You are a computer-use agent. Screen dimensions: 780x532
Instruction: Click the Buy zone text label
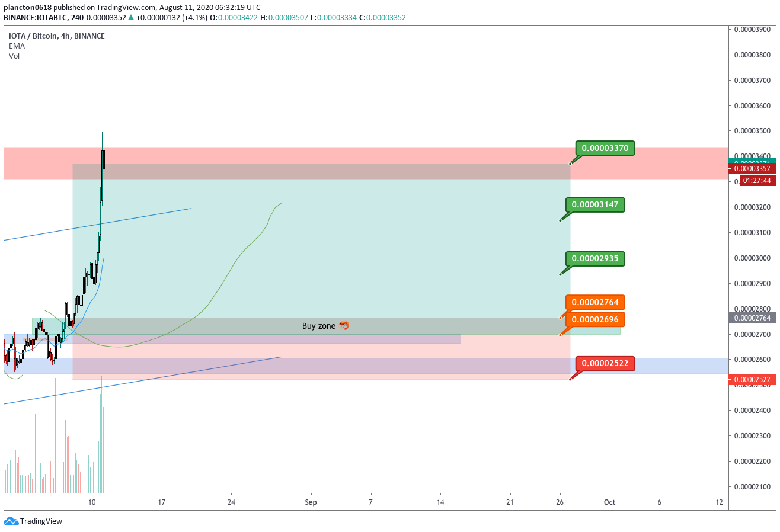coord(319,326)
